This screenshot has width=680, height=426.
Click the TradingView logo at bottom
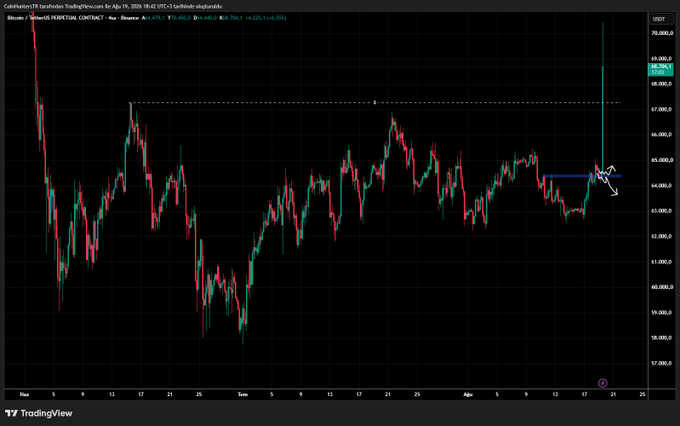pos(39,413)
